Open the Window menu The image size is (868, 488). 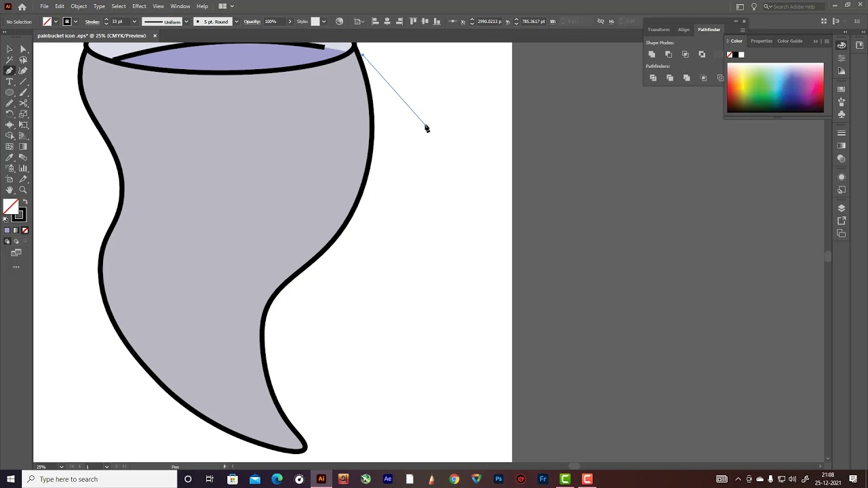[180, 6]
